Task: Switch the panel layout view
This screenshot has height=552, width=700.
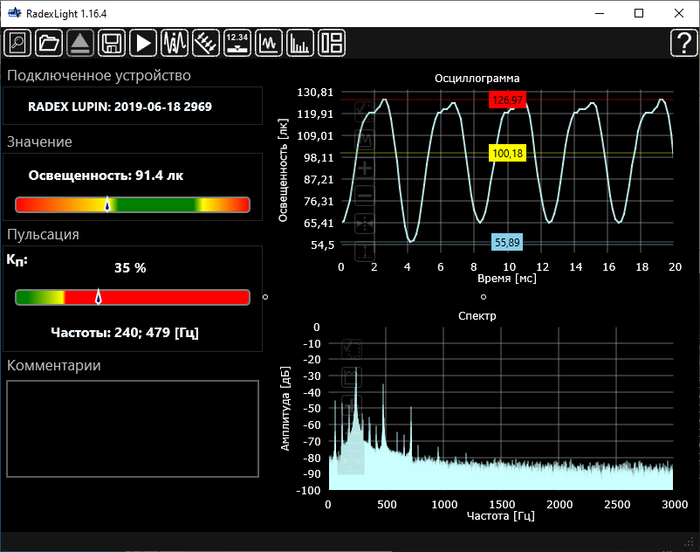Action: (x=331, y=42)
